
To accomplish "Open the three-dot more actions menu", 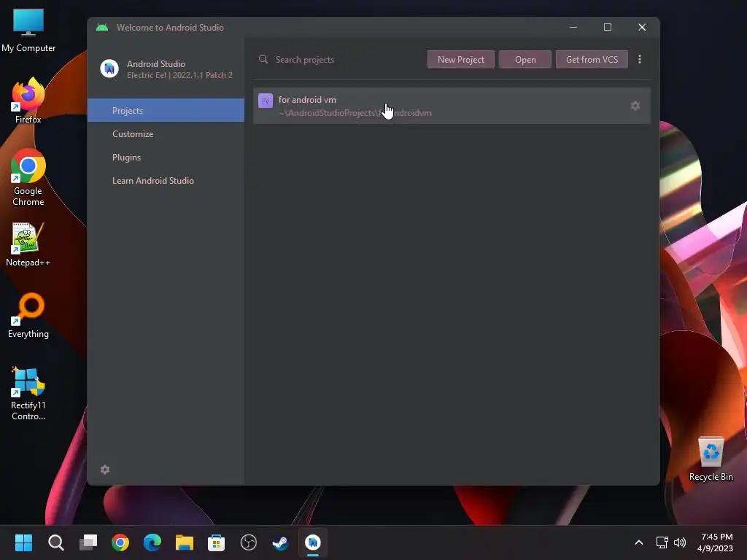I will point(639,59).
